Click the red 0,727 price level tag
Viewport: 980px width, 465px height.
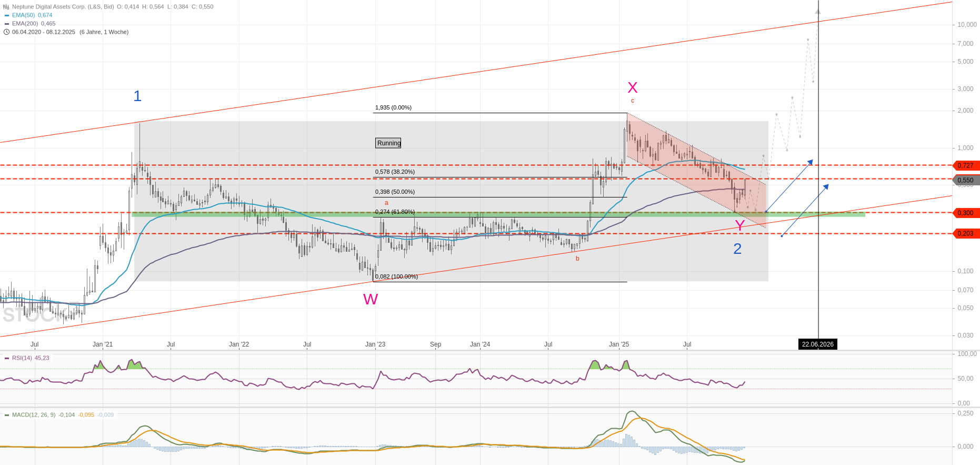965,165
